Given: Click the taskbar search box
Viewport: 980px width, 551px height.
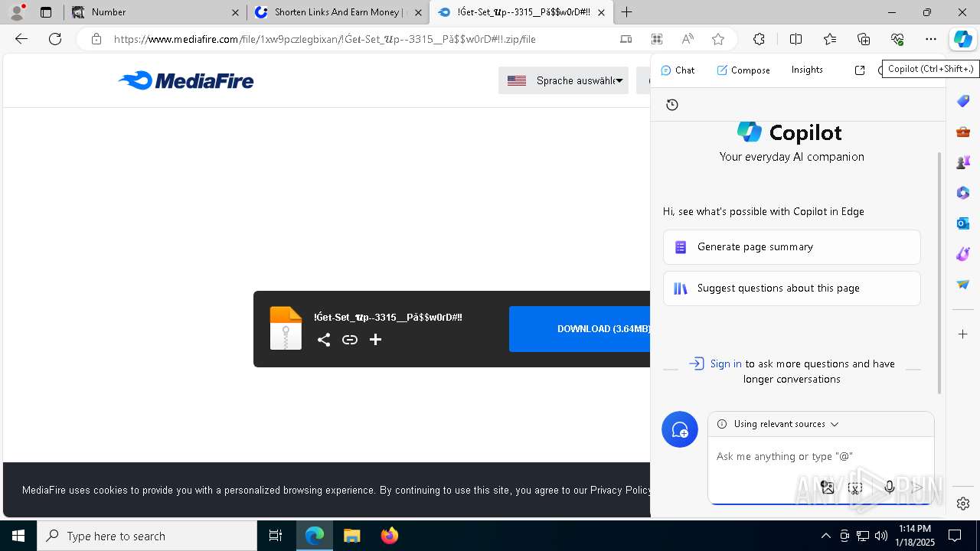Looking at the screenshot, I should click(x=147, y=536).
